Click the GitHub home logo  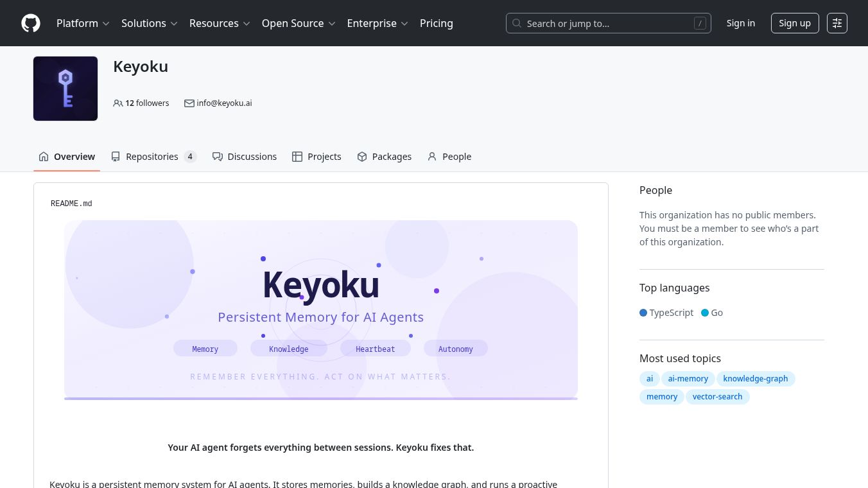pyautogui.click(x=31, y=23)
